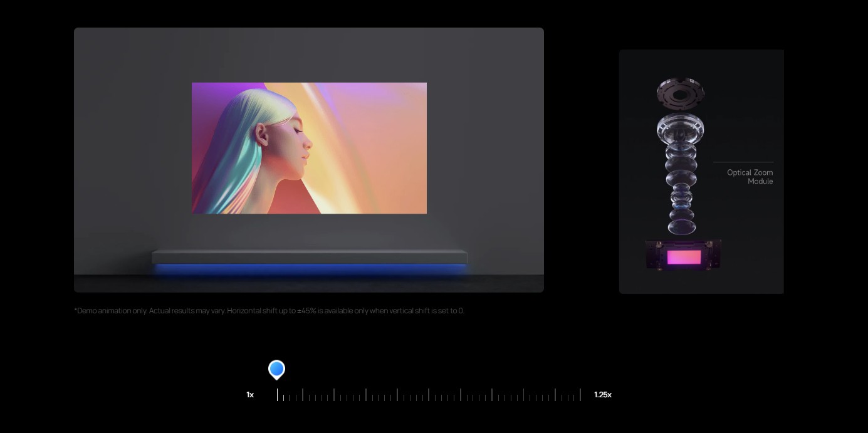Click the line above Optical Zoom Module text
The height and width of the screenshot is (433, 868).
click(x=743, y=162)
